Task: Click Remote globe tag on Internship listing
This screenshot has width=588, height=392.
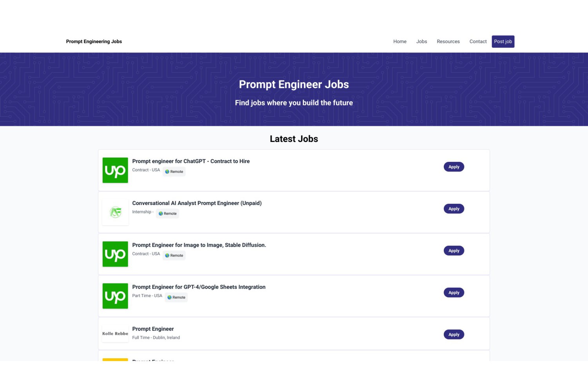Action: [167, 214]
